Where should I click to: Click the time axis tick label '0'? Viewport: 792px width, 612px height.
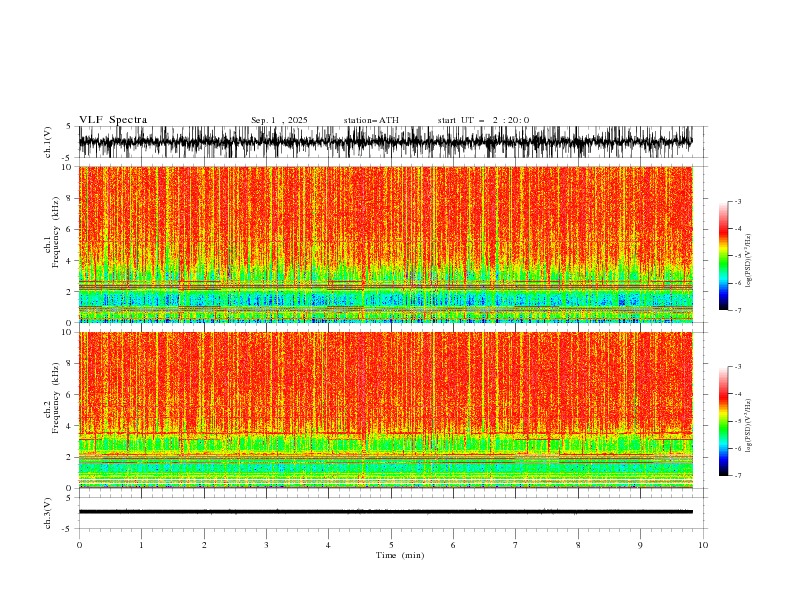click(x=79, y=545)
